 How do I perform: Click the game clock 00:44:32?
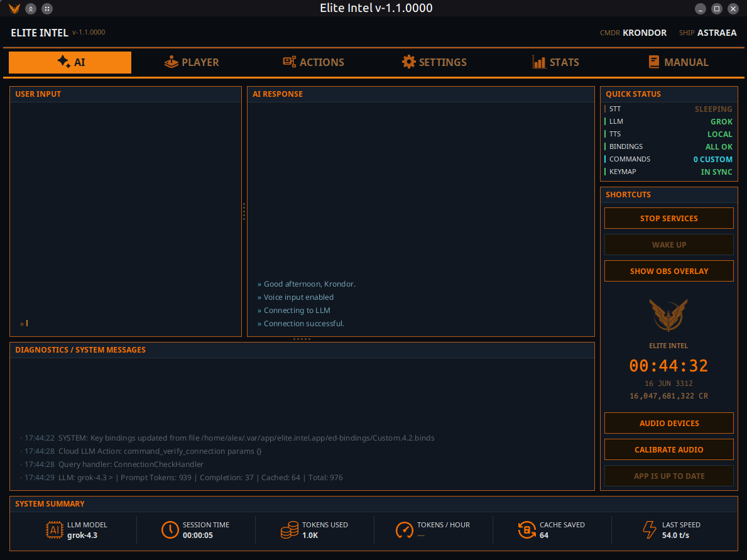tap(668, 366)
